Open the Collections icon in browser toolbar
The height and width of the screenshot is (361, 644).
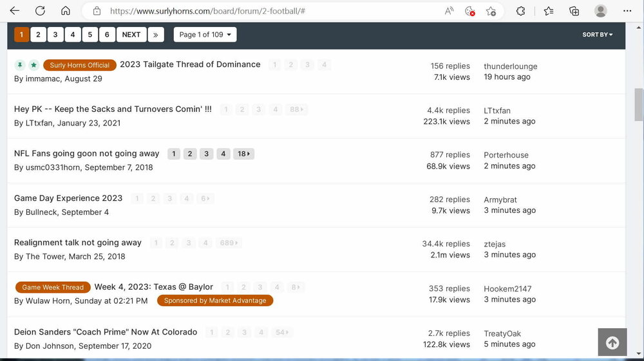(x=574, y=11)
